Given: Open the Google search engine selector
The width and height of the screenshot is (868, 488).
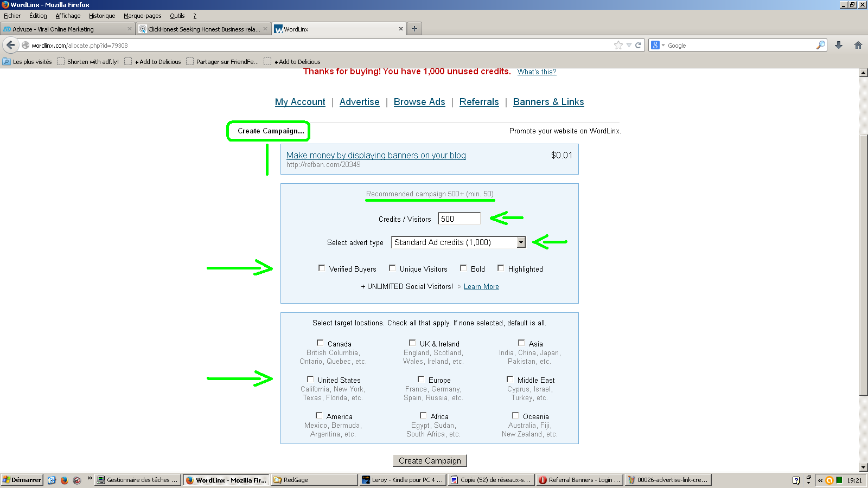Looking at the screenshot, I should (x=658, y=45).
